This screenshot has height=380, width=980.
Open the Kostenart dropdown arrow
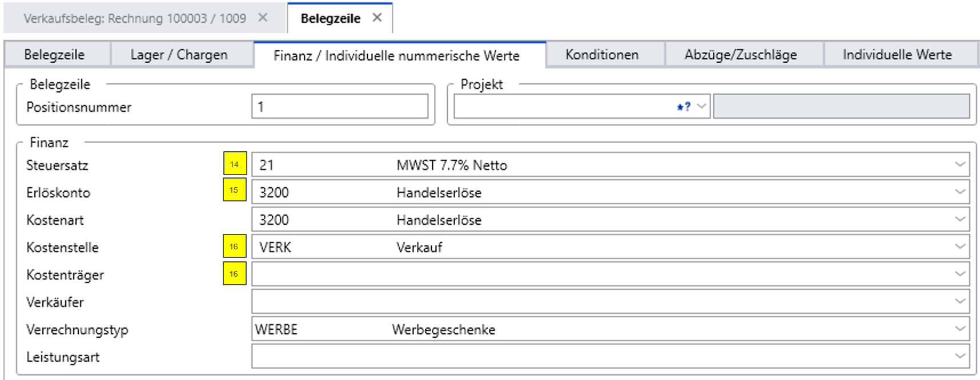pyautogui.click(x=959, y=220)
